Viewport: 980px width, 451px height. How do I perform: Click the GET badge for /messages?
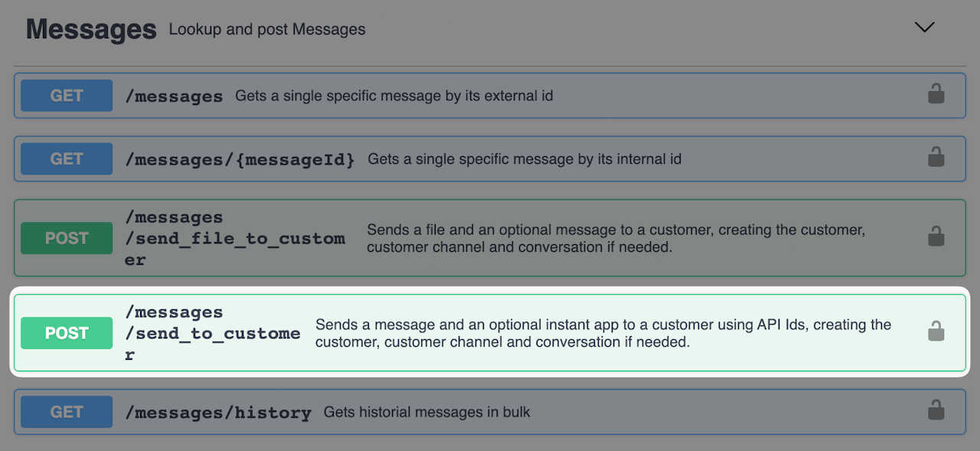[67, 96]
